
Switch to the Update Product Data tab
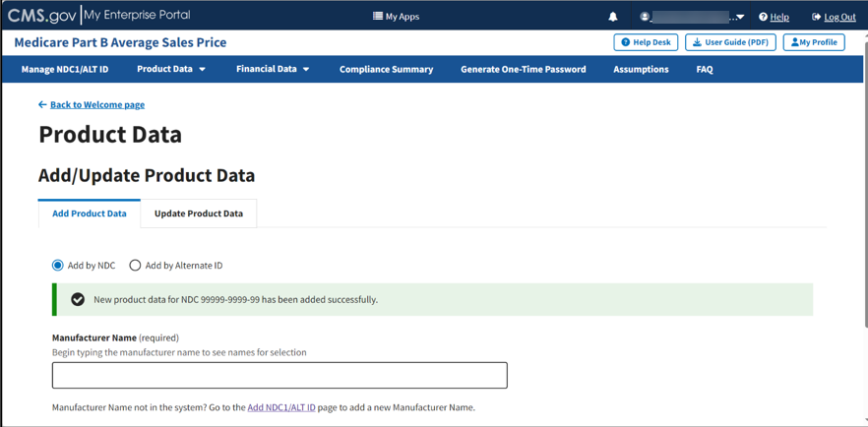tap(198, 213)
